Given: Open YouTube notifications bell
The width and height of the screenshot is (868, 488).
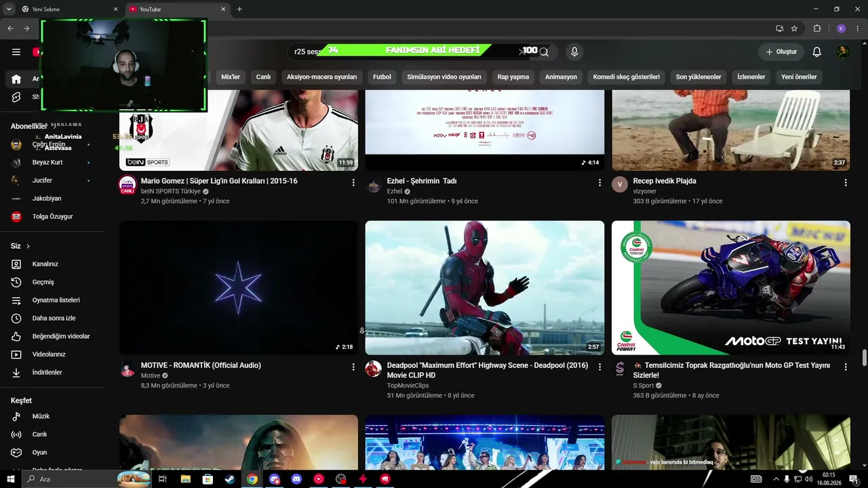Looking at the screenshot, I should pos(816,52).
